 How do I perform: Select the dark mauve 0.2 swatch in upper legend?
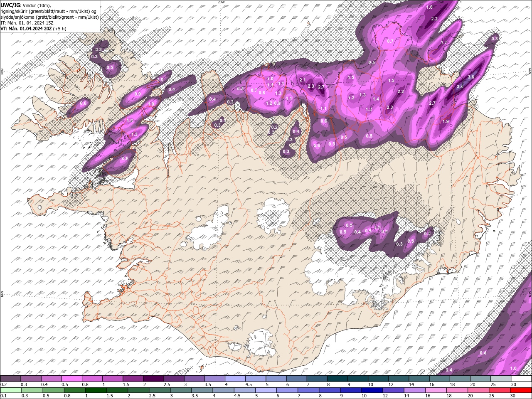(11, 379)
